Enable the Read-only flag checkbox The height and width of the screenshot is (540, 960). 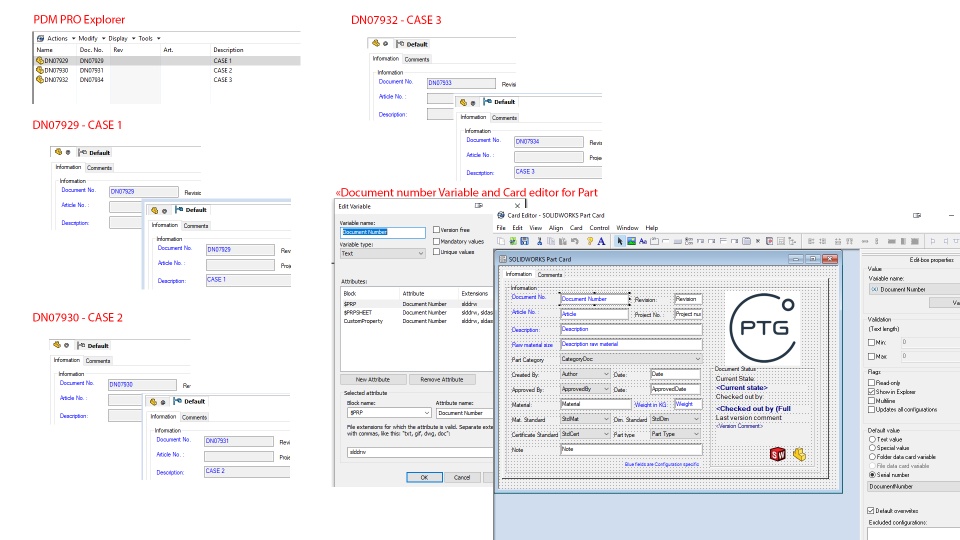coord(871,383)
